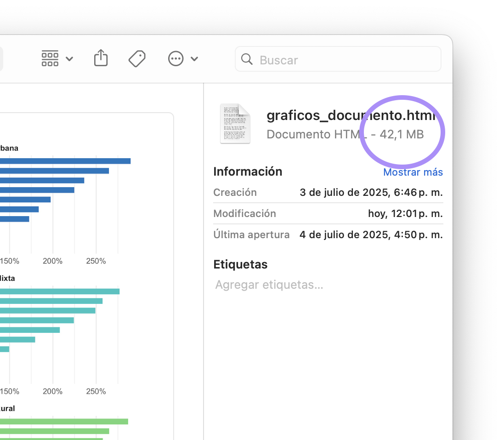The height and width of the screenshot is (440, 504).
Task: Expand the grouping options chevron
Action: 69,59
